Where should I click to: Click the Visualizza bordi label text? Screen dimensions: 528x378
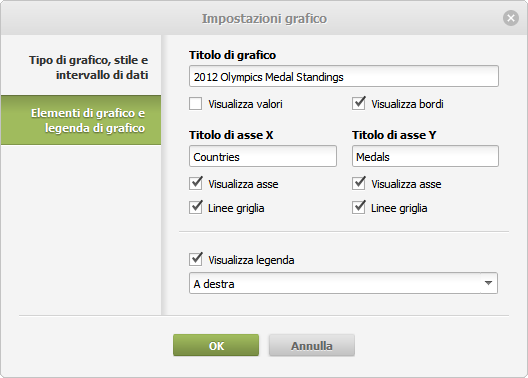(407, 104)
